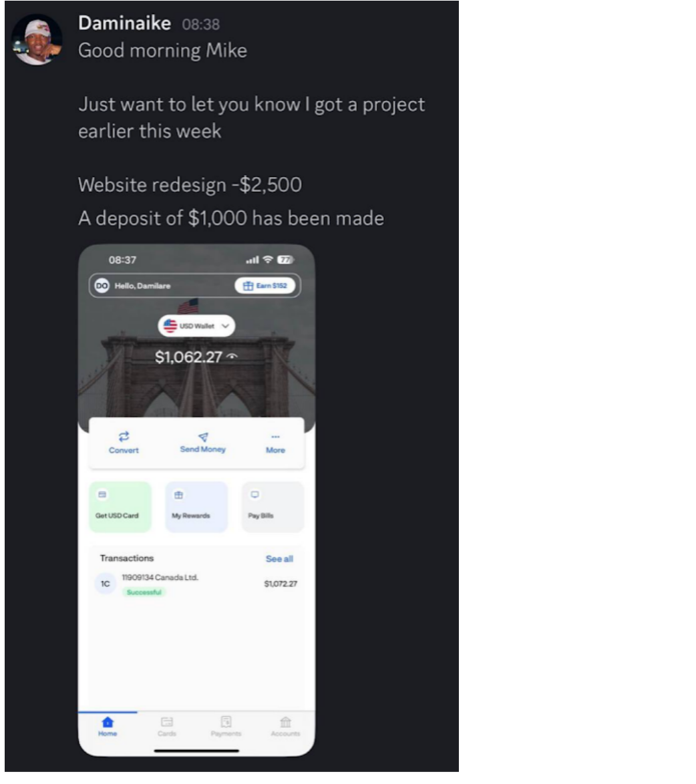The height and width of the screenshot is (784, 696).
Task: Tap the Send Money paper plane icon
Action: (x=203, y=437)
